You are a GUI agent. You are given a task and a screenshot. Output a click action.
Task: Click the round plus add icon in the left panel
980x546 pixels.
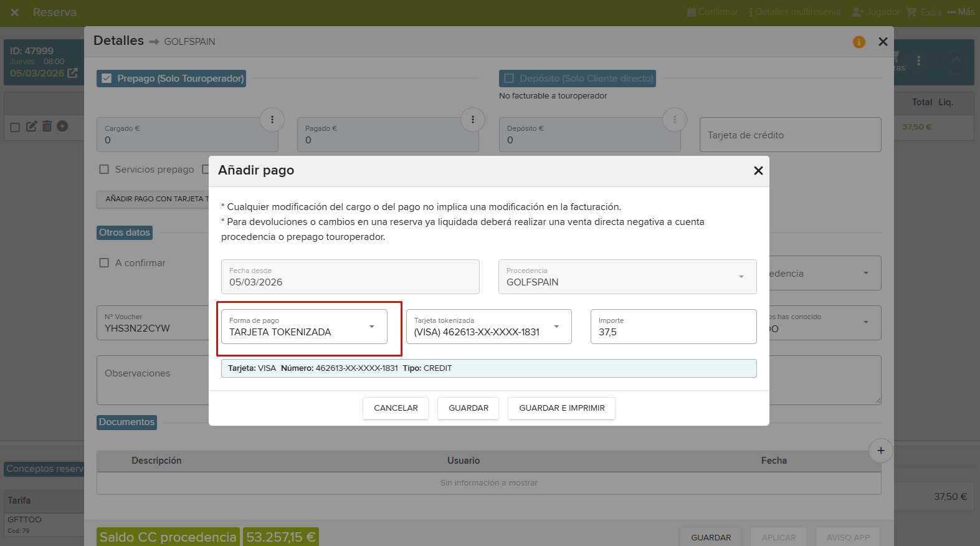[62, 126]
